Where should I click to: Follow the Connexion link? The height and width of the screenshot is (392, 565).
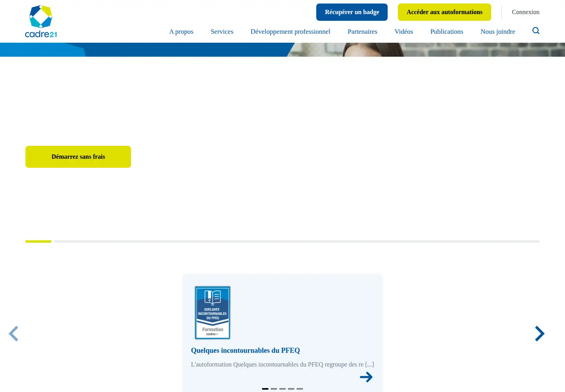[526, 12]
